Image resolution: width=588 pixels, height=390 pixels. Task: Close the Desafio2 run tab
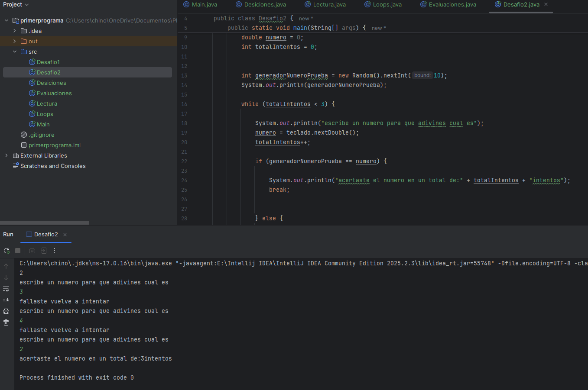[65, 235]
